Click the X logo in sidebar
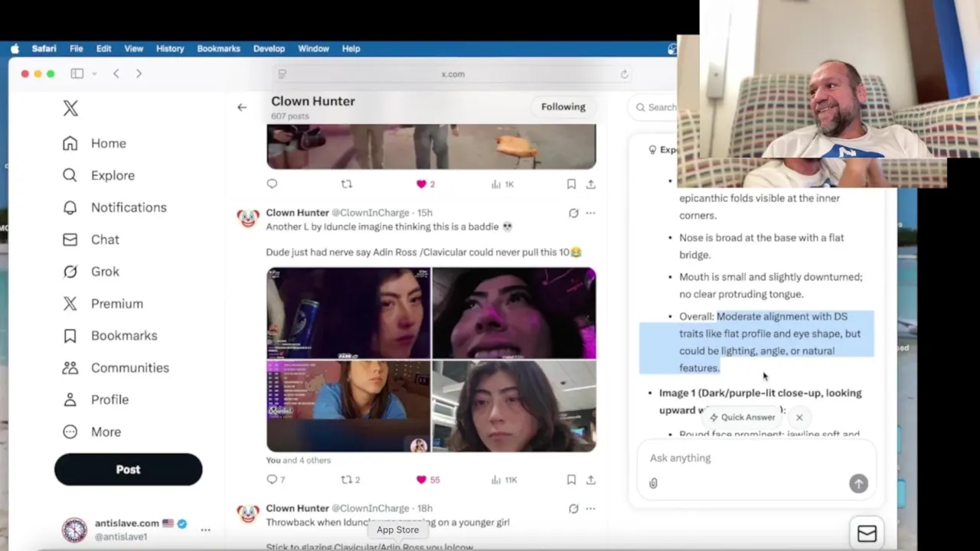The width and height of the screenshot is (980, 551). pyautogui.click(x=70, y=108)
